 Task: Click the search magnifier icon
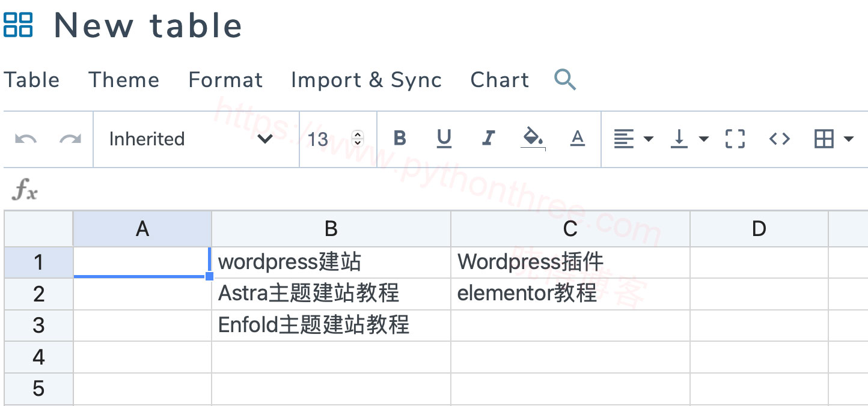click(565, 79)
